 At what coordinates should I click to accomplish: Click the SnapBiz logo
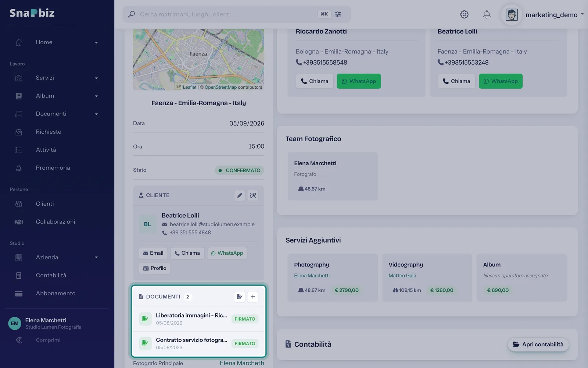click(32, 13)
